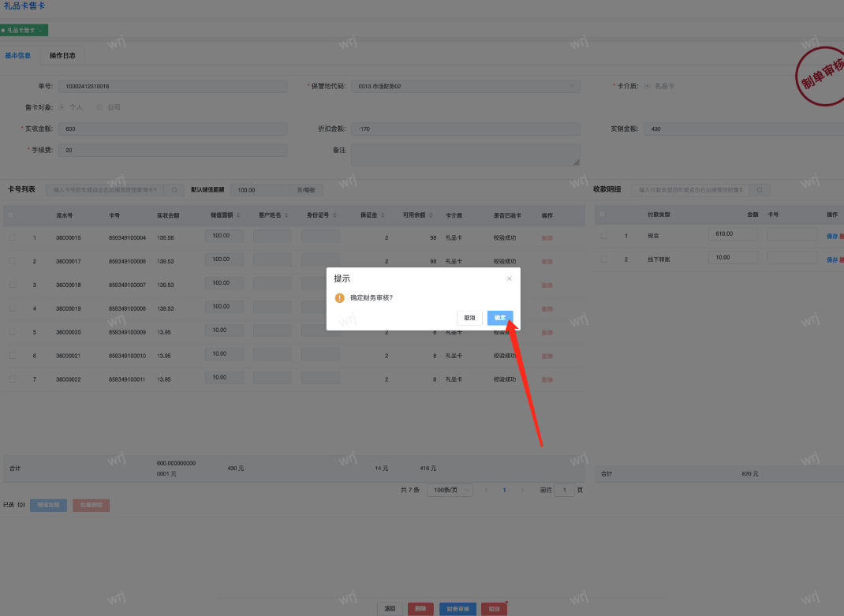Sort by 保证金 column arrows
844x616 pixels.
coord(383,215)
